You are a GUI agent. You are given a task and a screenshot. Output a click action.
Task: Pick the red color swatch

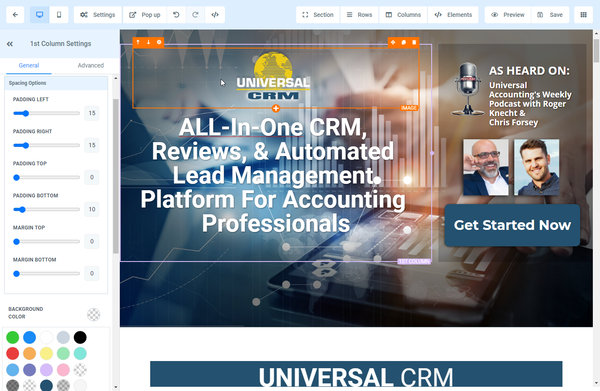click(13, 354)
